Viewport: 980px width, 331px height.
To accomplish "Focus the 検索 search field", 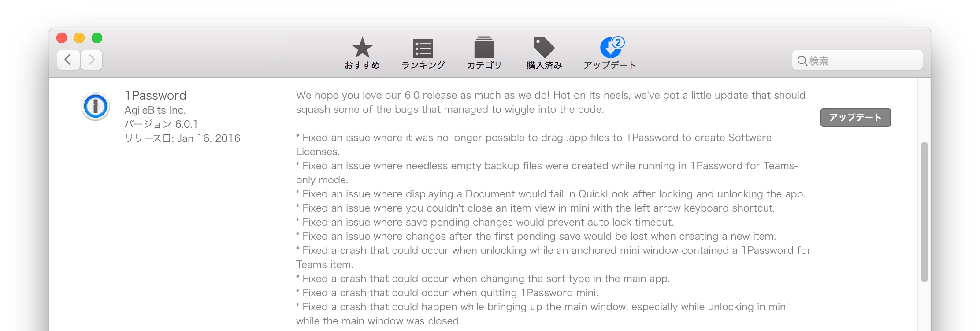I will [x=857, y=60].
